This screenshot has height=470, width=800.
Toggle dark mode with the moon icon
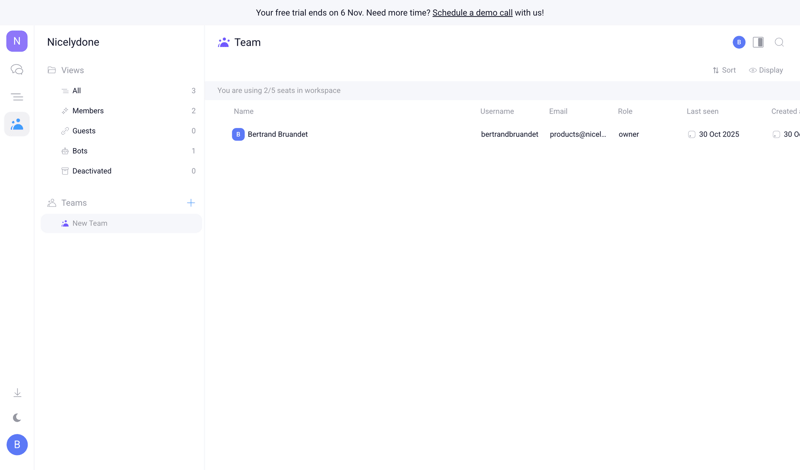pos(17,418)
